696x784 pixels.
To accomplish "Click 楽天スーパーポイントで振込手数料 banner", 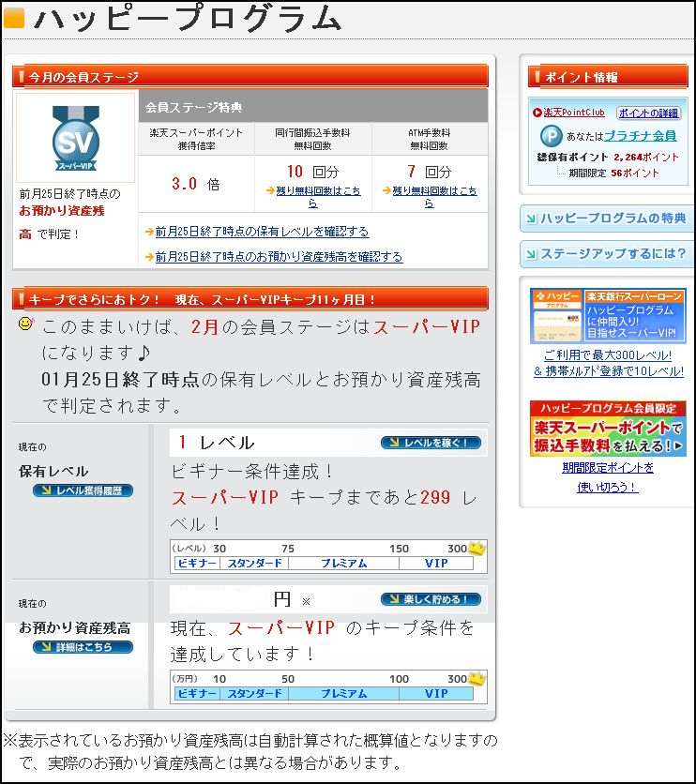I will (x=608, y=429).
